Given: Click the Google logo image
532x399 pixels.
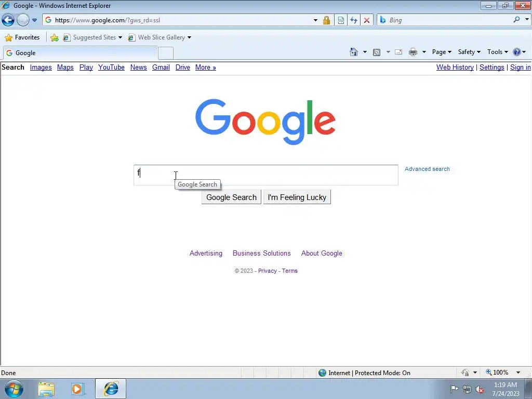Looking at the screenshot, I should (x=265, y=122).
